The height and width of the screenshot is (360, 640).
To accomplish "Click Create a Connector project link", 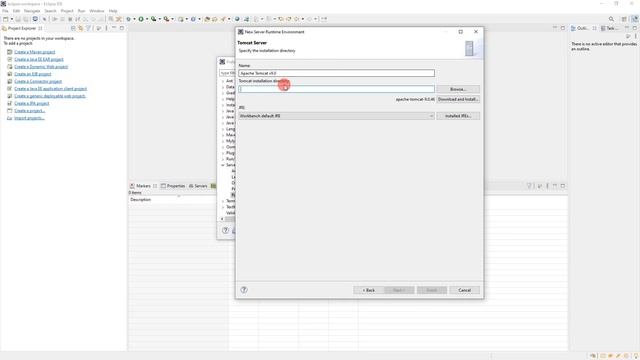I will (x=38, y=82).
